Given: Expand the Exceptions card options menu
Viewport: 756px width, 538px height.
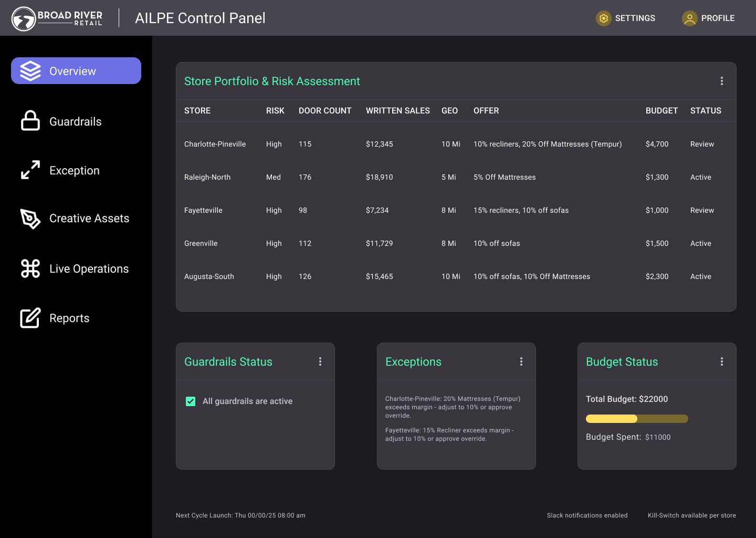Looking at the screenshot, I should coord(521,361).
